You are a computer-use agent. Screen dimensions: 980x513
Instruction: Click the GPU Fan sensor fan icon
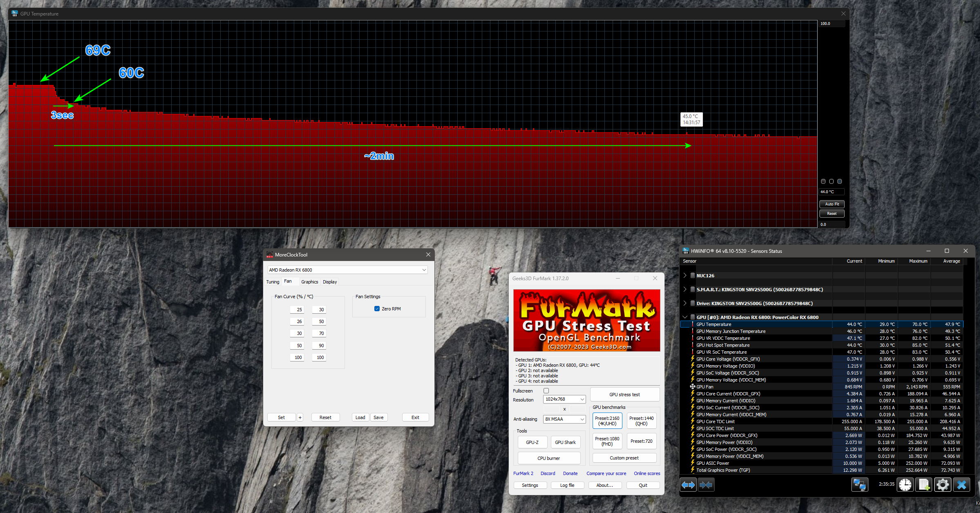click(693, 386)
